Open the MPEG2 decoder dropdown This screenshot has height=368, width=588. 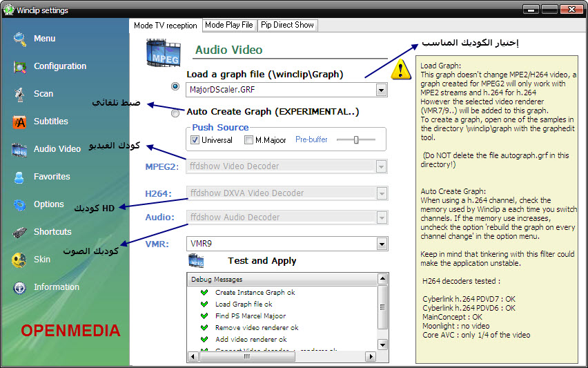(381, 166)
